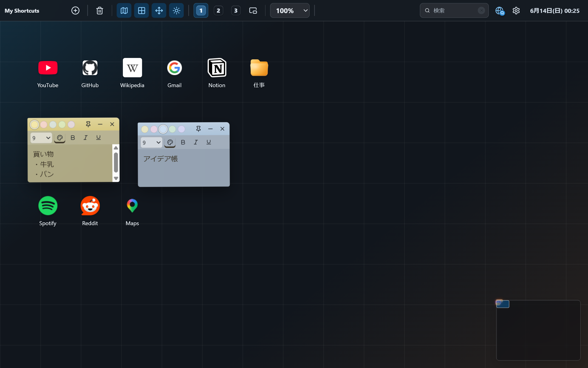Open the settings gear
588x368 pixels.
pyautogui.click(x=516, y=11)
